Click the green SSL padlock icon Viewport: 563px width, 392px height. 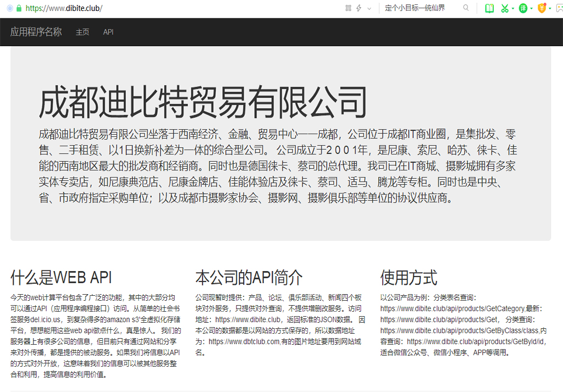(x=19, y=8)
